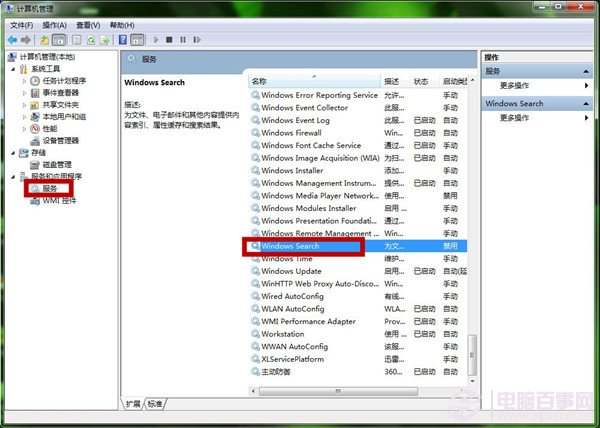600x428 pixels.
Task: Click the Export List toolbar icon
Action: 104,40
